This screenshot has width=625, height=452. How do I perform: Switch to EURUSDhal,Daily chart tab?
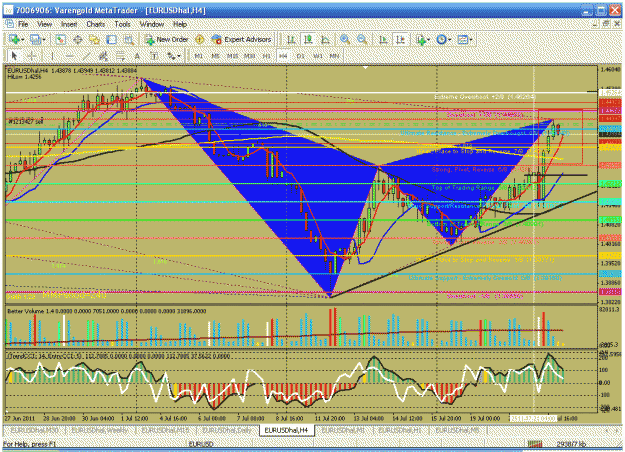(227, 430)
